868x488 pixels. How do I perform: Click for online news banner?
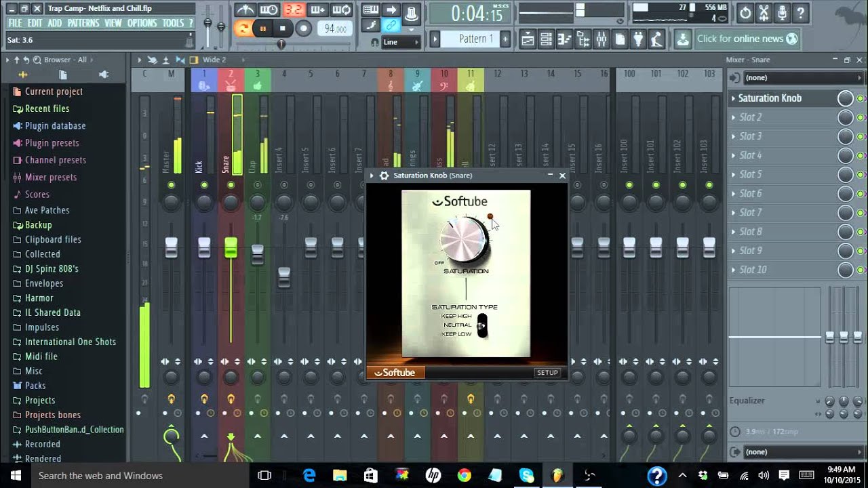coord(747,39)
